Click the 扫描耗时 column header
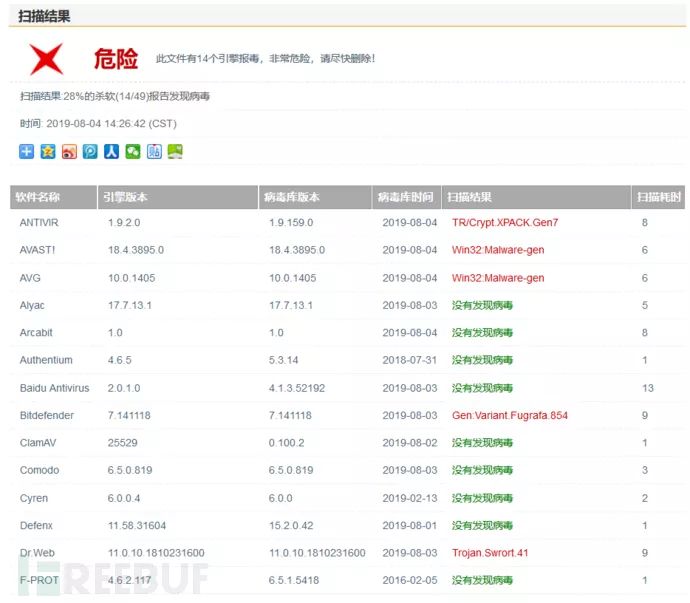Viewport: 690px width, 603px height. 658,197
